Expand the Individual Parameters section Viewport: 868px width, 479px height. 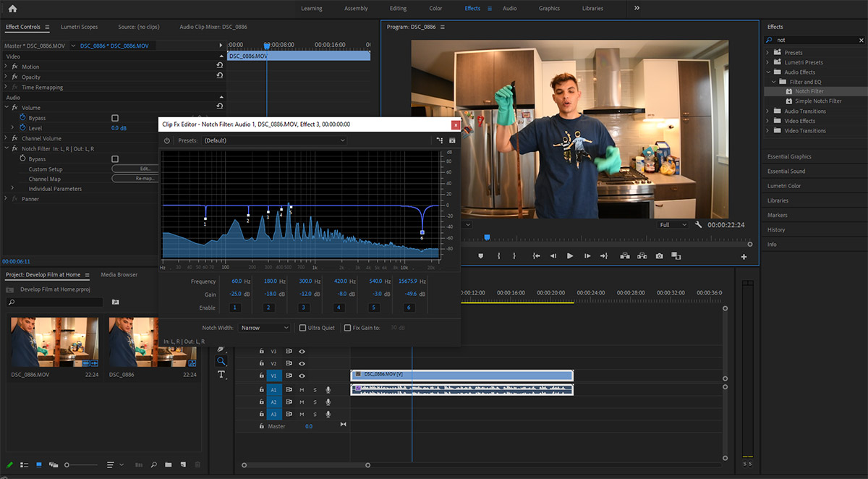[x=12, y=189]
